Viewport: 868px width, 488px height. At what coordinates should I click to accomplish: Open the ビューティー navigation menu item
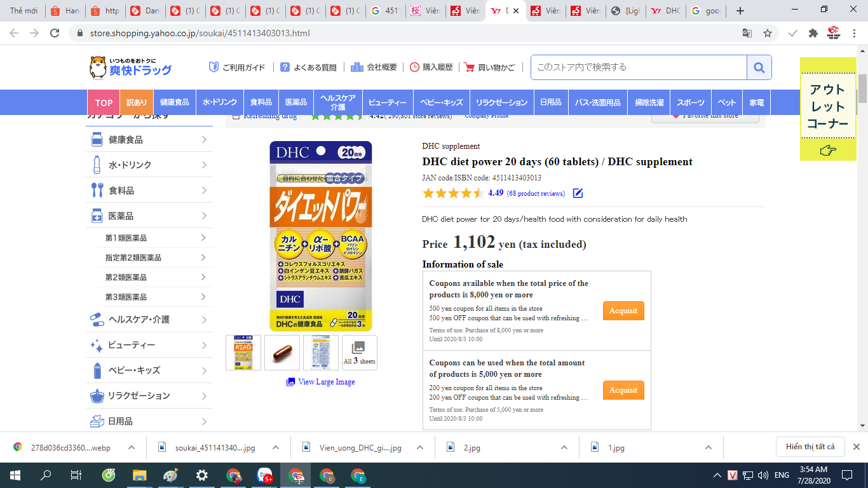pyautogui.click(x=388, y=102)
